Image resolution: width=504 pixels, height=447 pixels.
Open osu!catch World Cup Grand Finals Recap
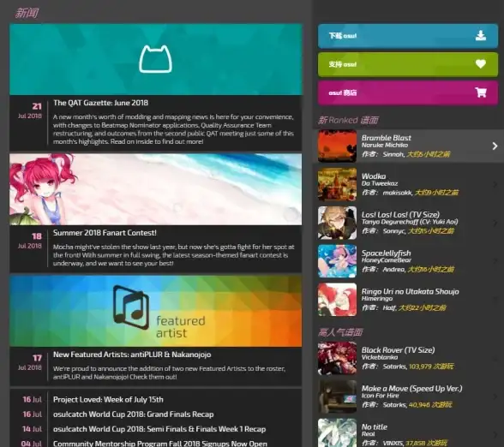click(134, 414)
